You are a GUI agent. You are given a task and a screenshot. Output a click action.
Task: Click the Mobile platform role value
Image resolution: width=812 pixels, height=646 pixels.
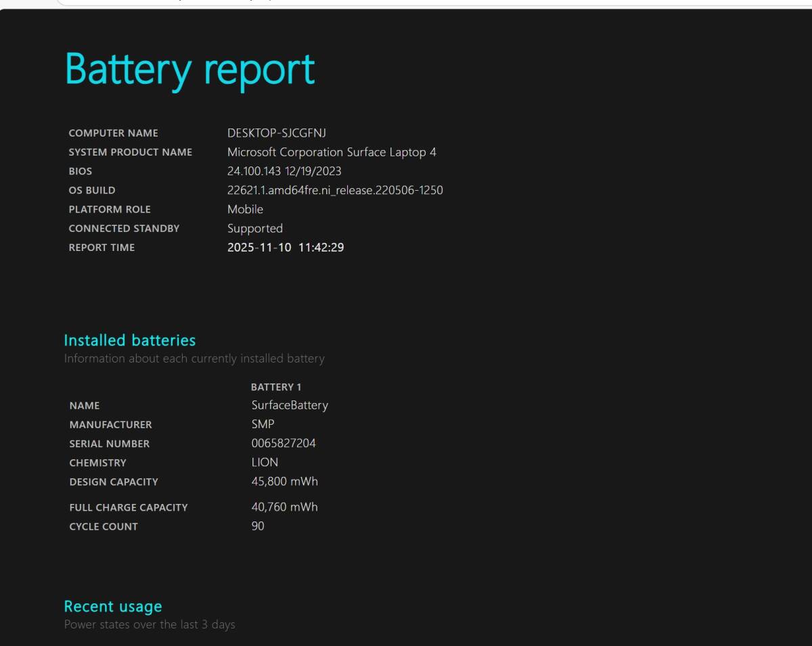[x=245, y=209]
